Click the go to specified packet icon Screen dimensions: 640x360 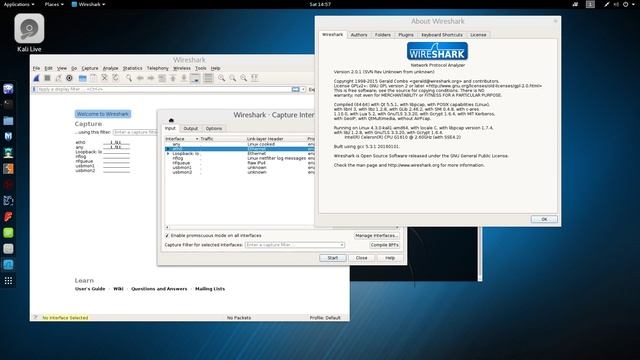pyautogui.click(x=162, y=78)
